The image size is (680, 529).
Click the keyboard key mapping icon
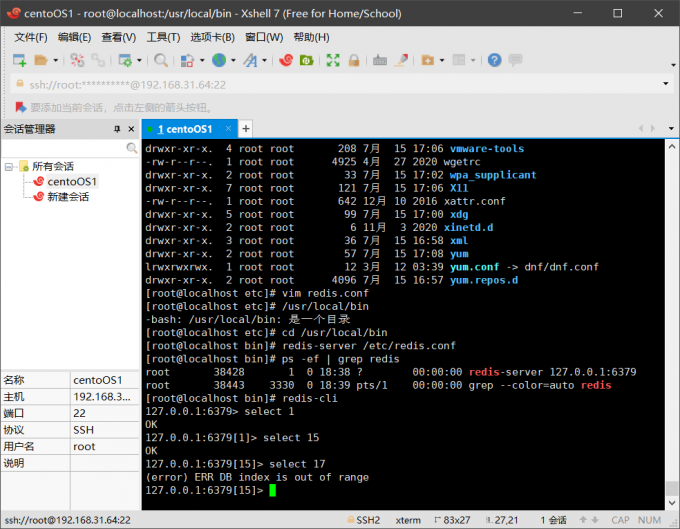380,60
